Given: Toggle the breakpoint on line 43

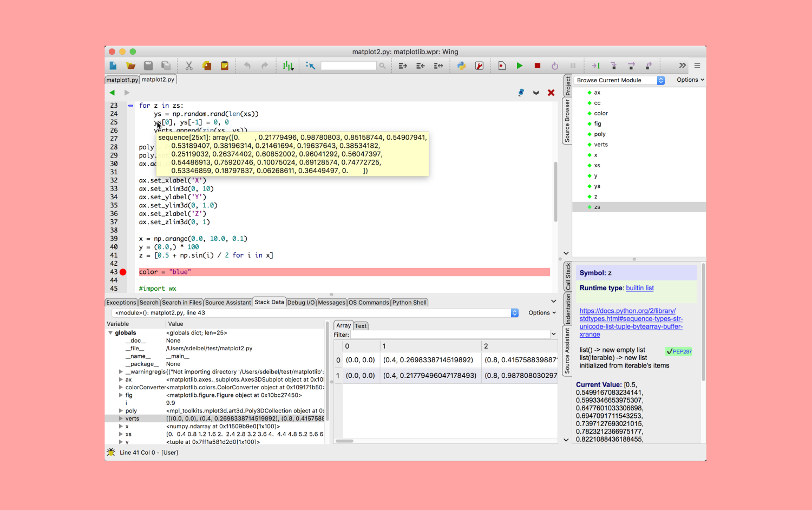Looking at the screenshot, I should pos(123,272).
